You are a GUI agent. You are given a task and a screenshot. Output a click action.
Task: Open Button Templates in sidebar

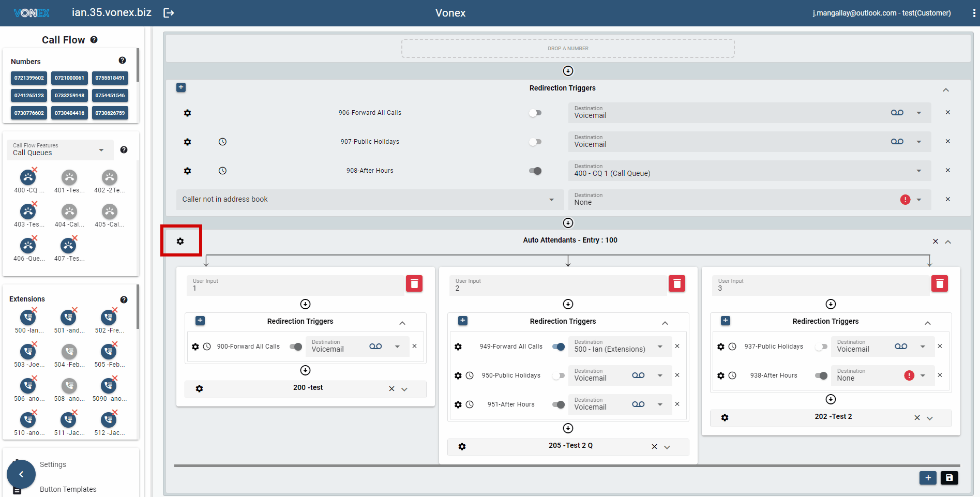point(68,489)
